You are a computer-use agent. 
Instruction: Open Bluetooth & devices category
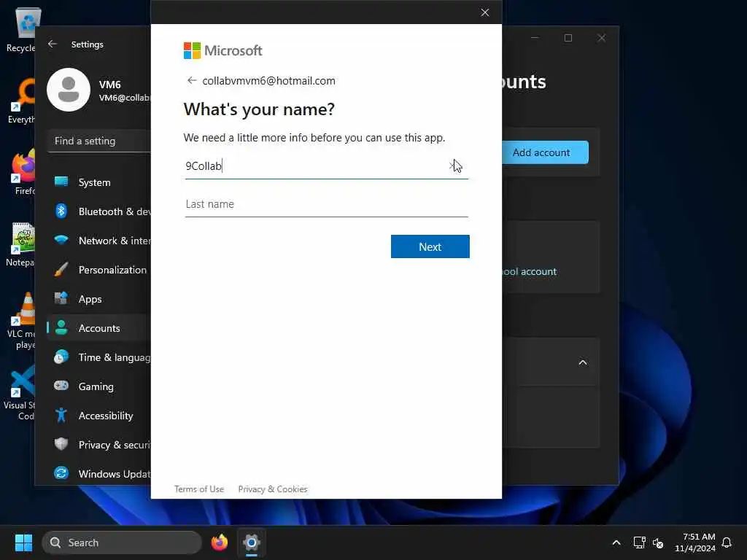pos(99,211)
